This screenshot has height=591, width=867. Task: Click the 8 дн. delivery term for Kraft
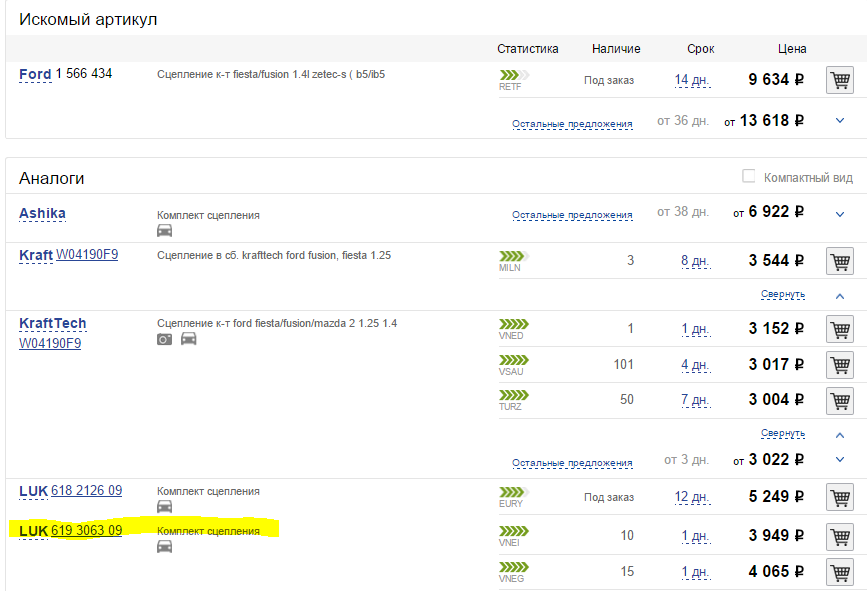click(696, 261)
